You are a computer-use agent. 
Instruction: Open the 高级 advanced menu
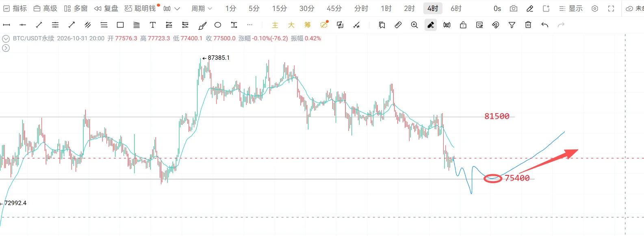[x=46, y=9]
